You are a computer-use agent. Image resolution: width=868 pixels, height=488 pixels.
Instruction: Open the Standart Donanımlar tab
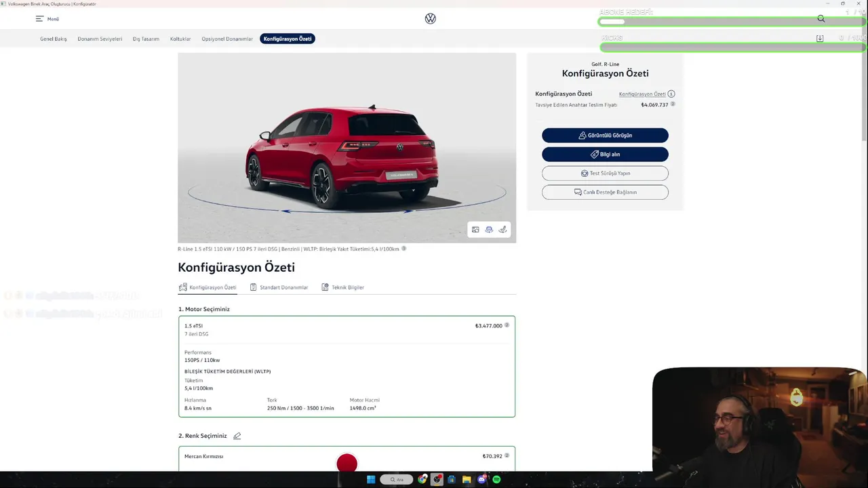point(279,287)
